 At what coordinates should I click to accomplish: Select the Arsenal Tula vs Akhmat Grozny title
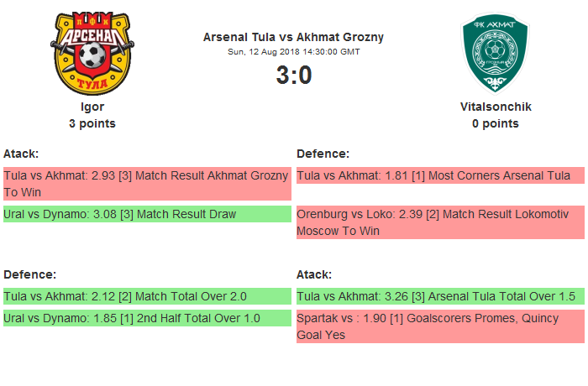click(293, 37)
